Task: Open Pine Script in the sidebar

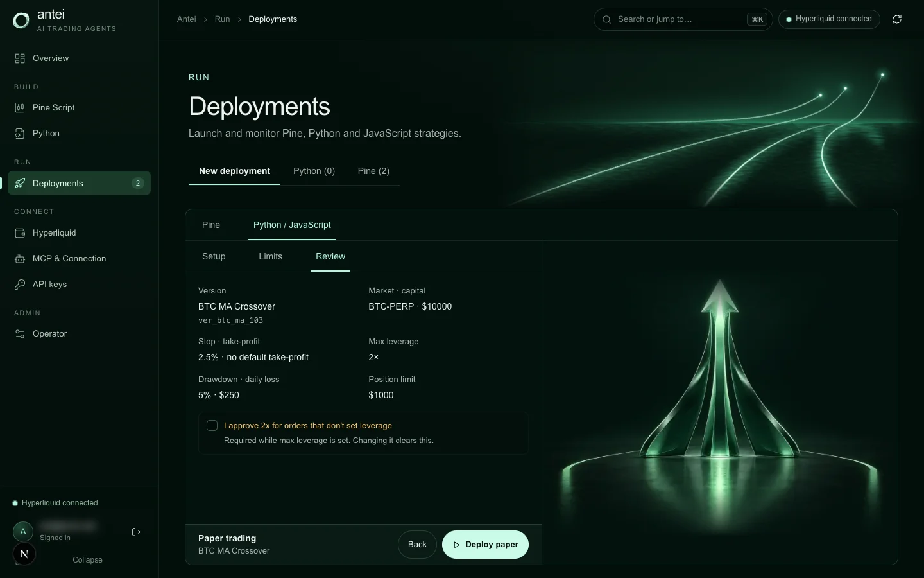Action: click(79, 108)
